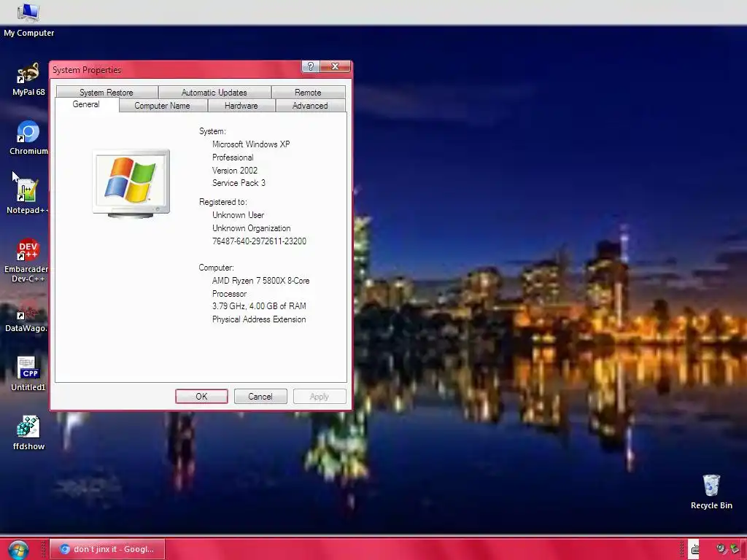Viewport: 747px width, 560px height.
Task: Open the My Computer desktop icon
Action: 28,19
